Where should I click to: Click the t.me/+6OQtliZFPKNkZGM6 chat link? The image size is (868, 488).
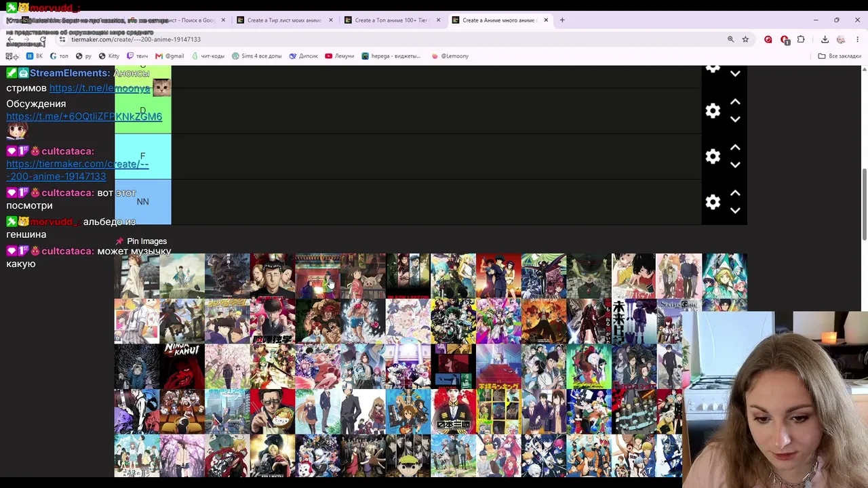[84, 117]
